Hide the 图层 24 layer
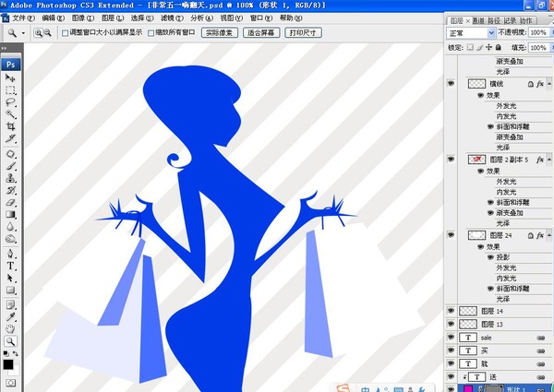This screenshot has height=392, width=554. 451,235
